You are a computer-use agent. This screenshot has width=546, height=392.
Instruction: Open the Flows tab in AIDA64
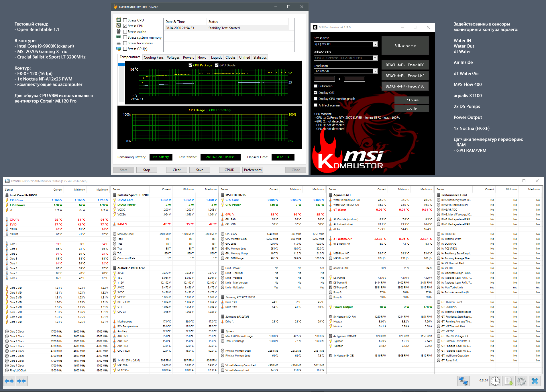(x=202, y=57)
